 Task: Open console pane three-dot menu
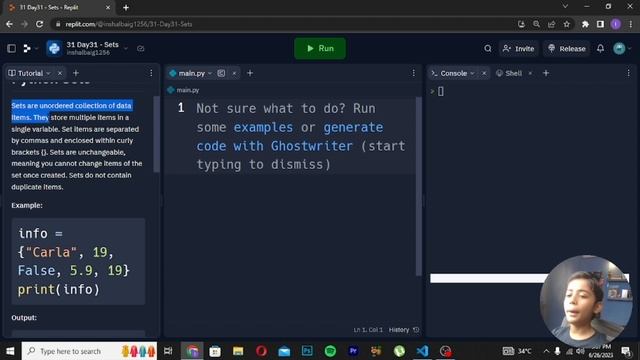pos(629,73)
